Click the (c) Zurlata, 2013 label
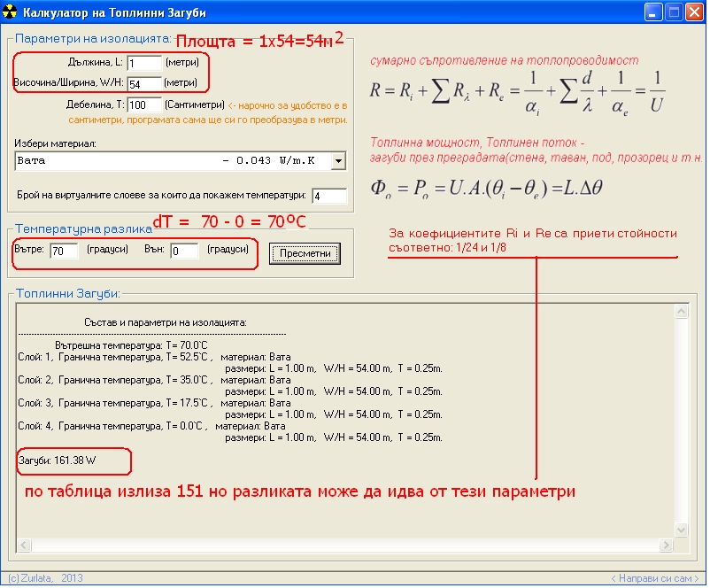Image resolution: width=710 pixels, height=588 pixels. (x=44, y=578)
